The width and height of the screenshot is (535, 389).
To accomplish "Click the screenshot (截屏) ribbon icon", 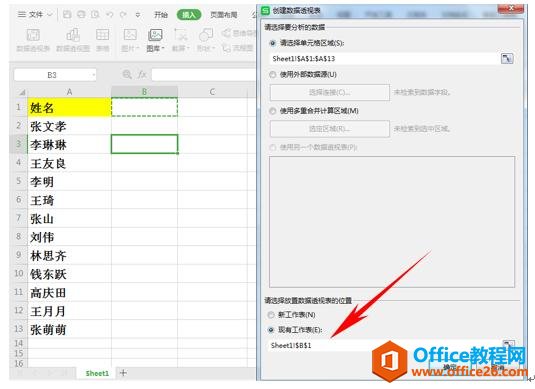I will 180,35.
